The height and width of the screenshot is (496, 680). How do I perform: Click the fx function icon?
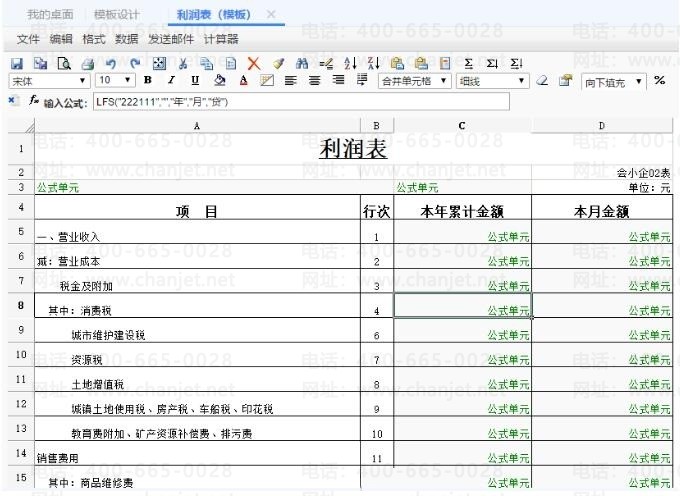(x=34, y=101)
